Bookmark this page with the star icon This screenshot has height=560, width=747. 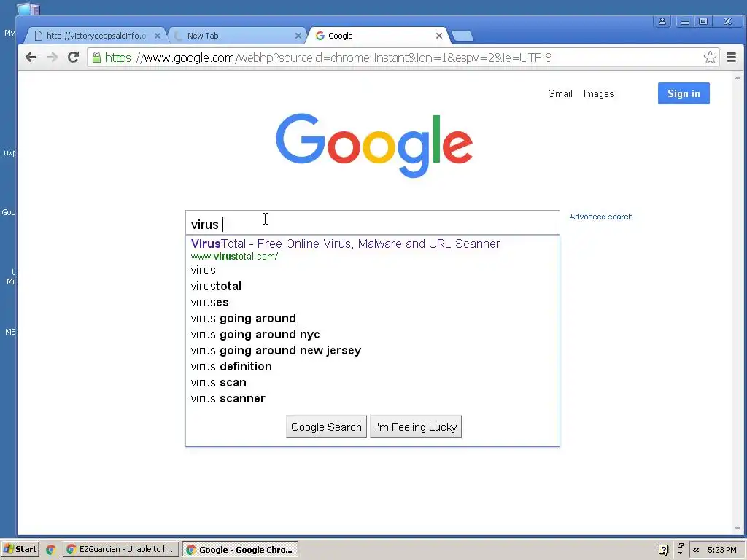(x=710, y=58)
